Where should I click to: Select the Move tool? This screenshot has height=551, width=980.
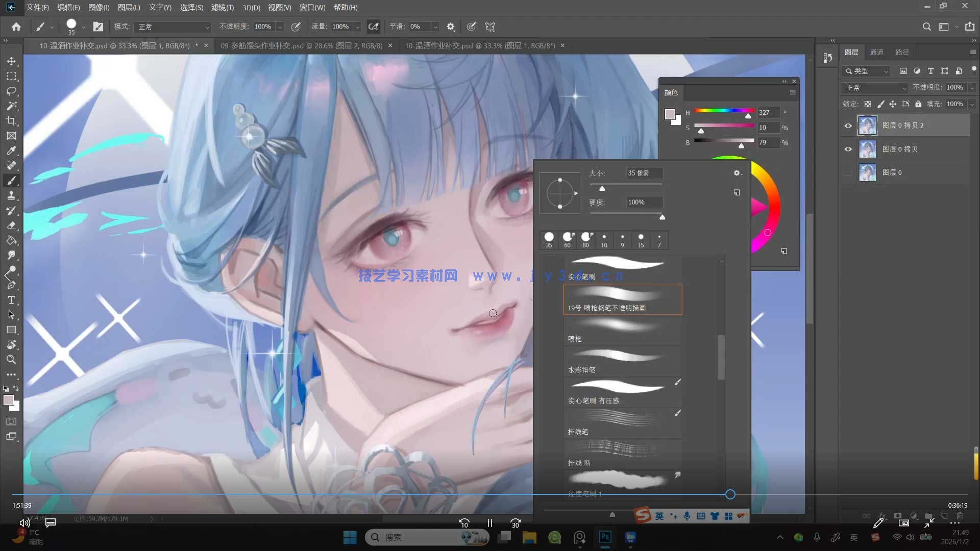point(11,61)
